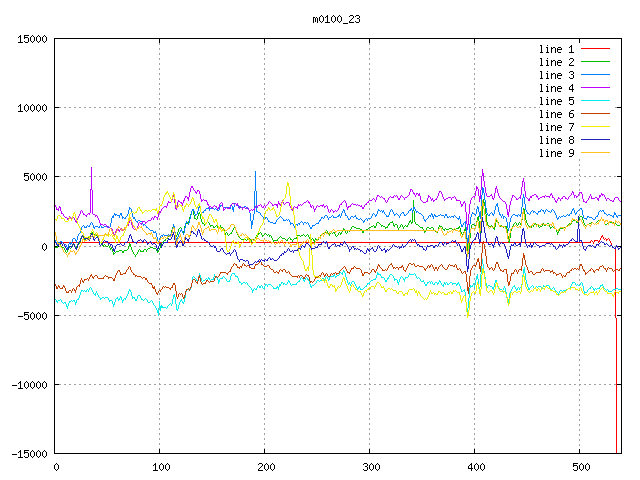Click the color sample beside line 4
Viewport: 640px width, 480px height.
click(595, 88)
